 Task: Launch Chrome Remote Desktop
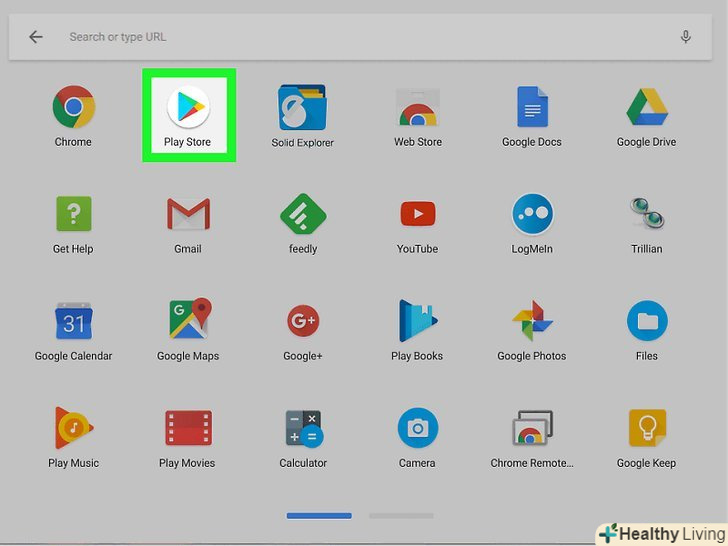532,428
